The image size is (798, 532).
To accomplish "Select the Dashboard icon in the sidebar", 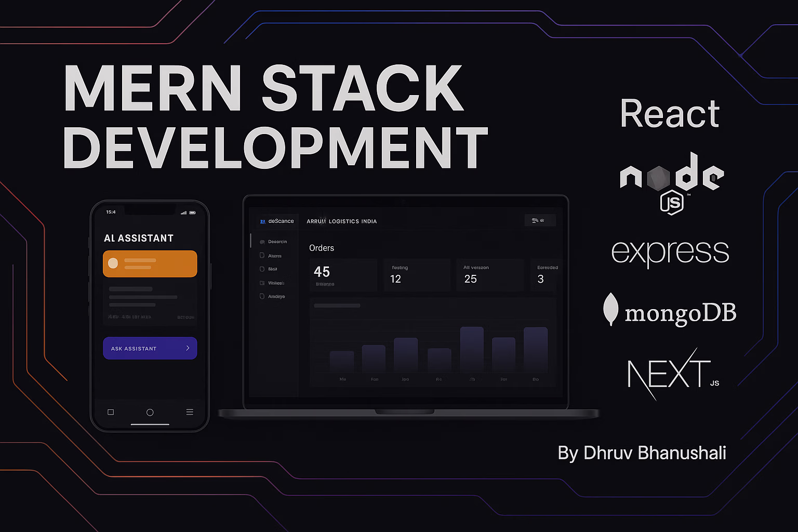I will tap(261, 241).
